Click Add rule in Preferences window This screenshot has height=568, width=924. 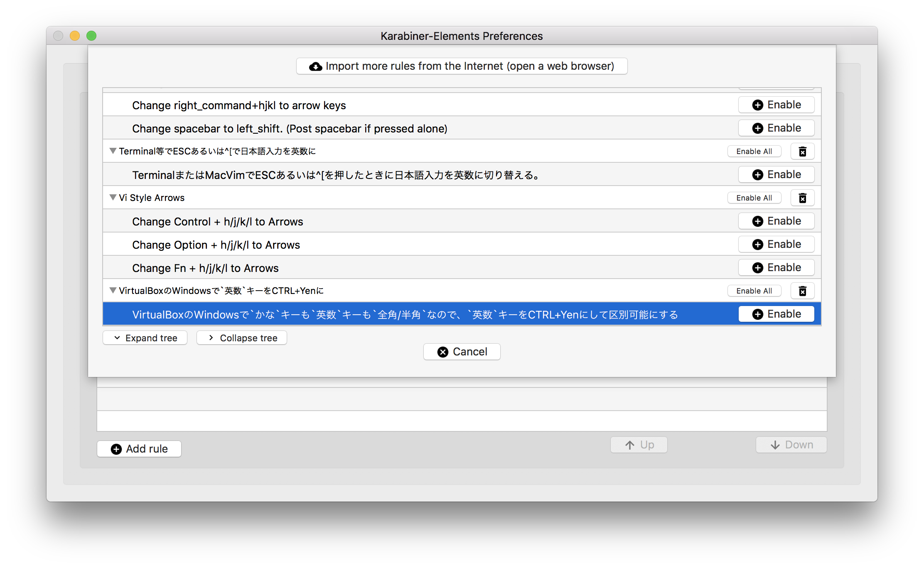139,449
